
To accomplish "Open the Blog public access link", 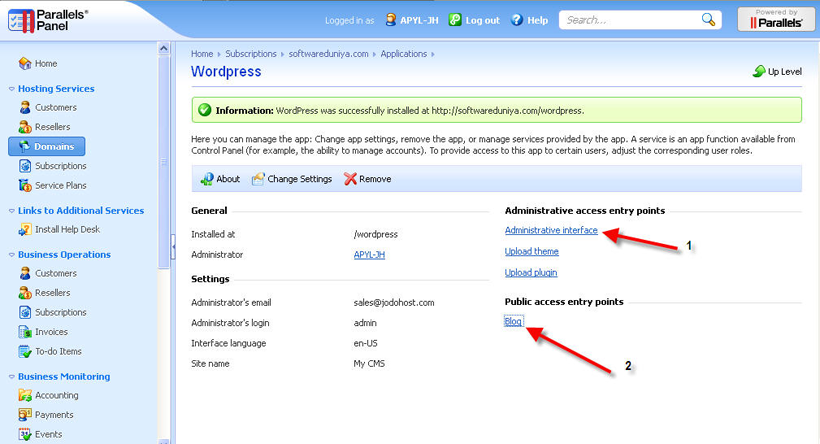I will point(513,321).
